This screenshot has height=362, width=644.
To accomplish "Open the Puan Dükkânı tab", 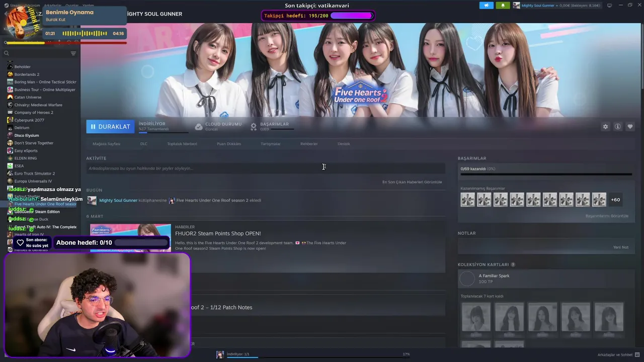I will point(229,144).
